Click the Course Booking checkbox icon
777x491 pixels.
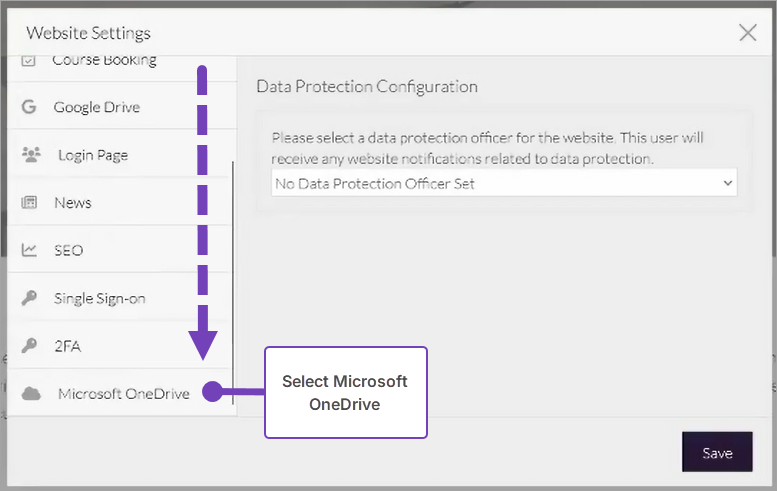coord(29,60)
